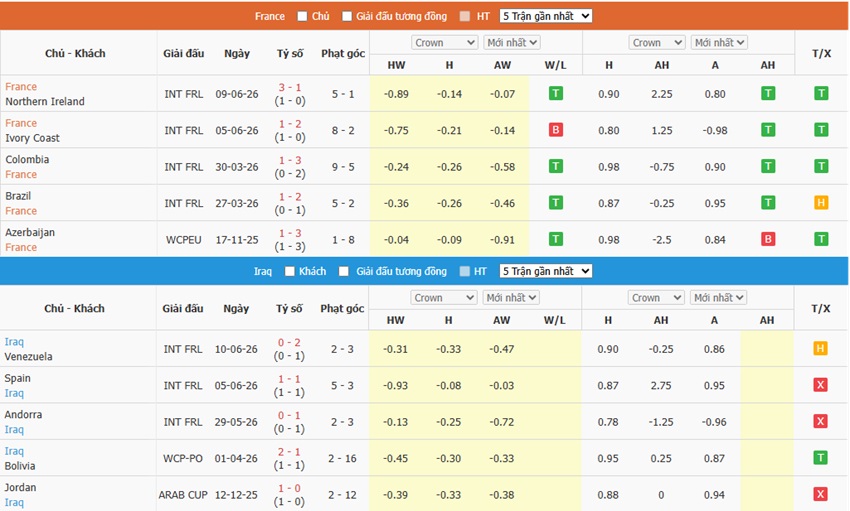Click Tỷ số column header in France table
The height and width of the screenshot is (511, 850).
pyautogui.click(x=290, y=54)
